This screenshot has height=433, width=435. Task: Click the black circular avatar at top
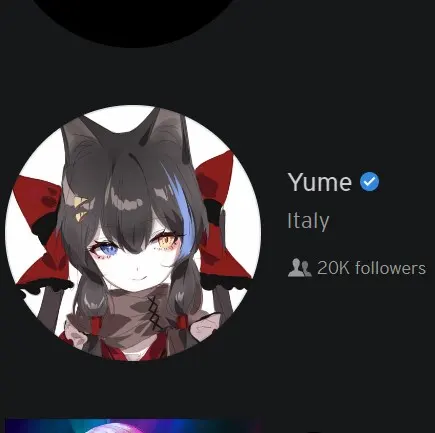pos(133,21)
